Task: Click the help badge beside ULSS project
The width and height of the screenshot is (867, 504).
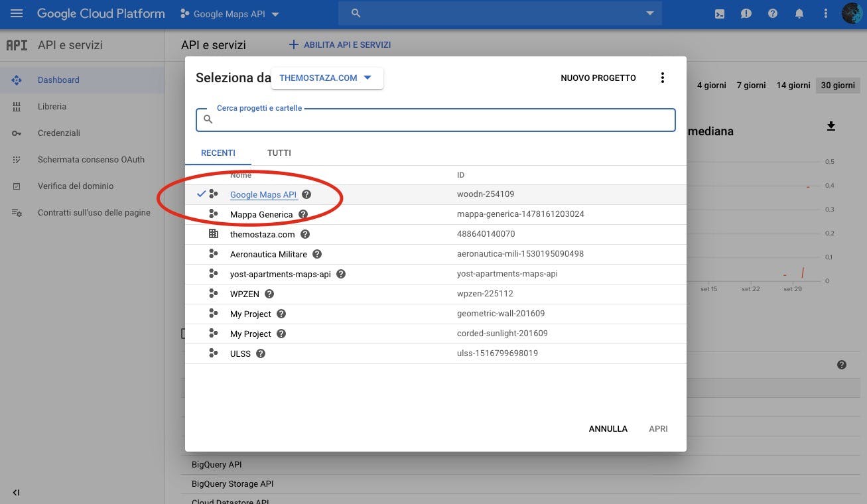Action: pyautogui.click(x=260, y=353)
